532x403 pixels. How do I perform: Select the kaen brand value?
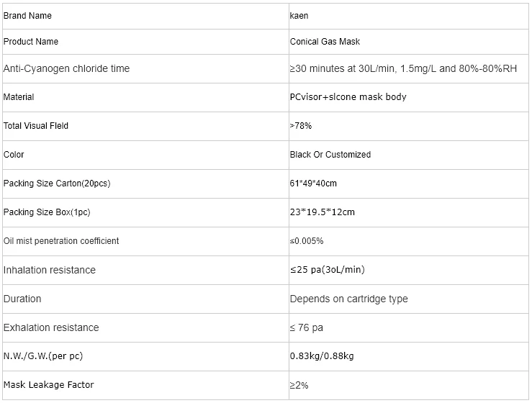(299, 16)
